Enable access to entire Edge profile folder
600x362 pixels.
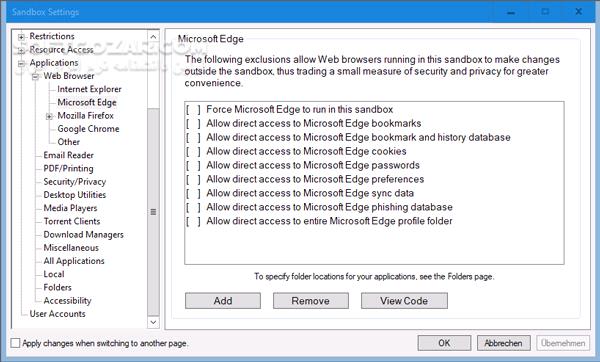click(x=193, y=222)
